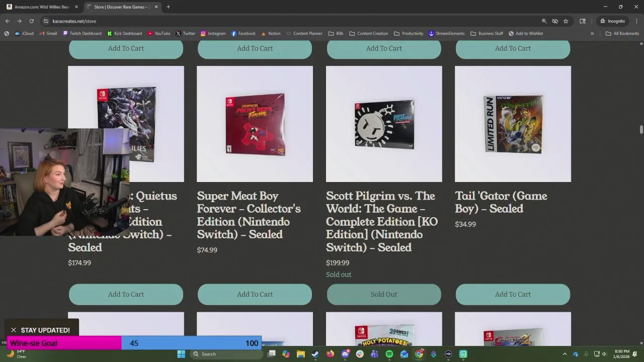Add Tail 'Gator Game Boy to cart
The height and width of the screenshot is (362, 644).
(513, 295)
